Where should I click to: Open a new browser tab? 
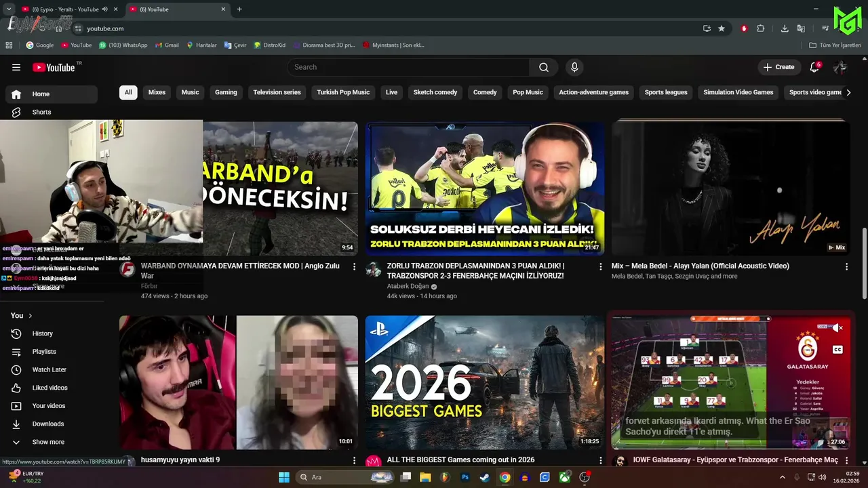coord(239,9)
